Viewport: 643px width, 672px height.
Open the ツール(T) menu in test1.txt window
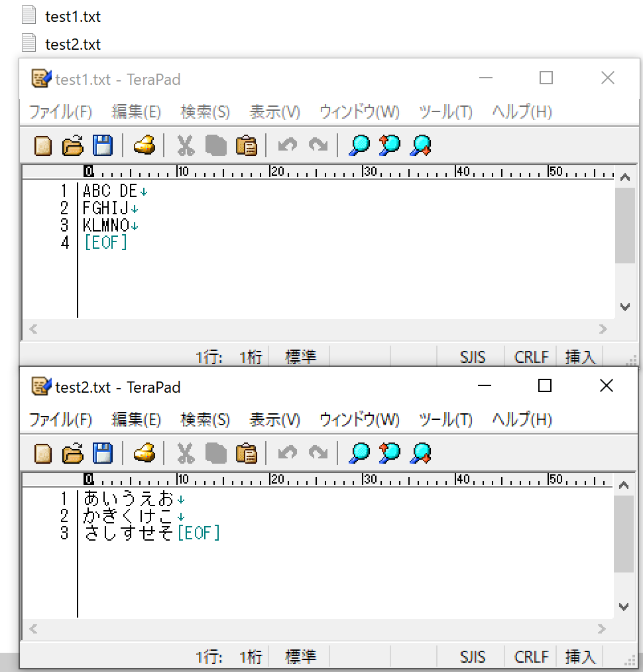[445, 112]
